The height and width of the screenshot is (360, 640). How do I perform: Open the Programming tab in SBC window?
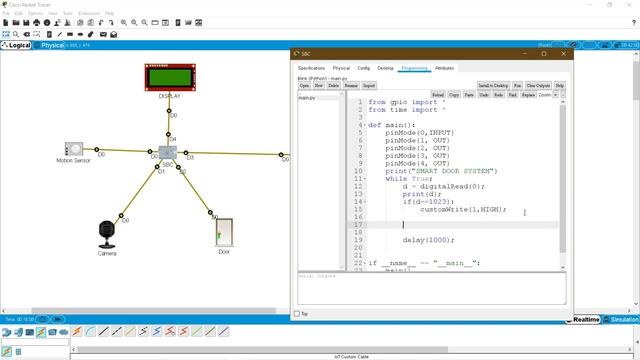[x=414, y=68]
